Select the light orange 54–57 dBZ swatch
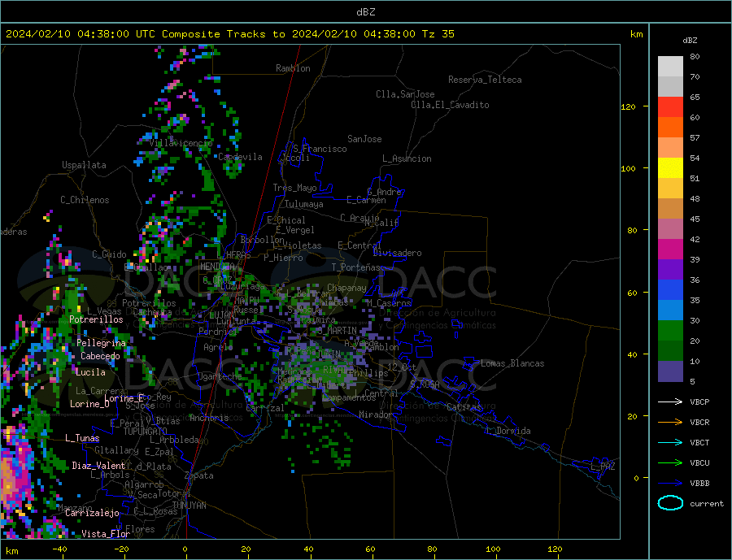The width and height of the screenshot is (732, 560). tap(670, 147)
